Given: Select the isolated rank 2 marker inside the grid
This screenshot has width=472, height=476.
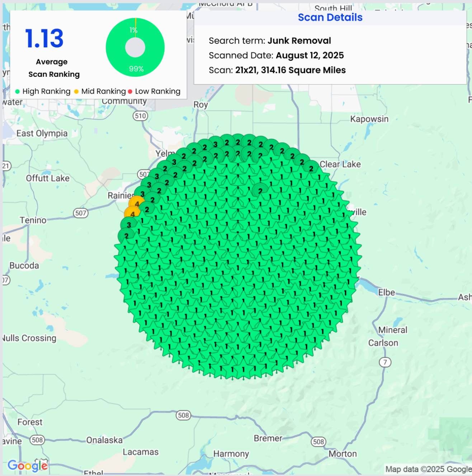Looking at the screenshot, I should [260, 190].
